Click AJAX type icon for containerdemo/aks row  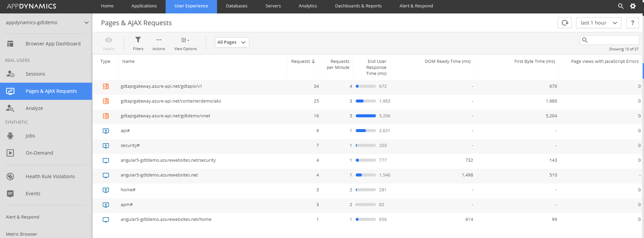(106, 101)
